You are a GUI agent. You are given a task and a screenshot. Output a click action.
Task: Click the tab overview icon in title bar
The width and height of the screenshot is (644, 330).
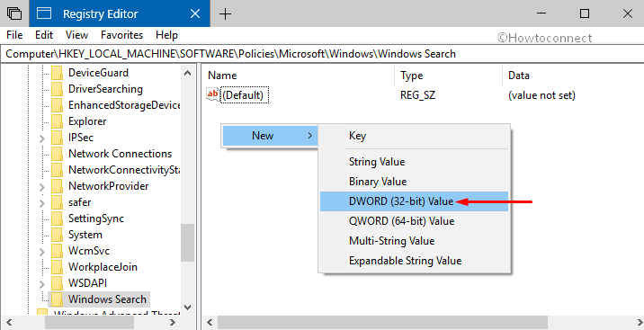click(14, 13)
